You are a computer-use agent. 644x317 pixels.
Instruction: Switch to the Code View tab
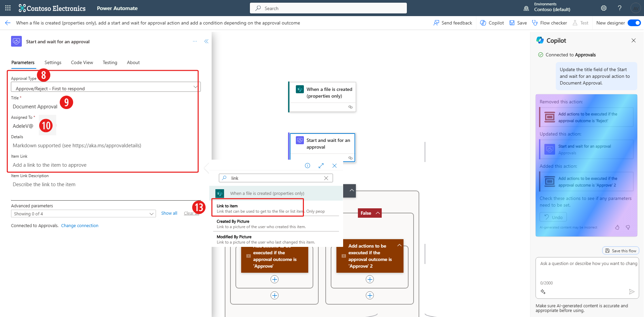coord(82,62)
